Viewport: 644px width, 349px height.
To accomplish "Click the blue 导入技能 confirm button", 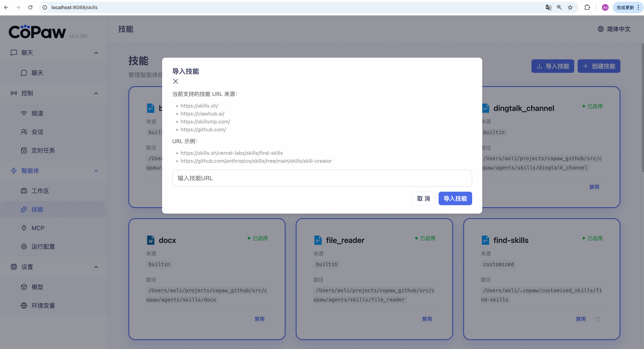I will (455, 198).
